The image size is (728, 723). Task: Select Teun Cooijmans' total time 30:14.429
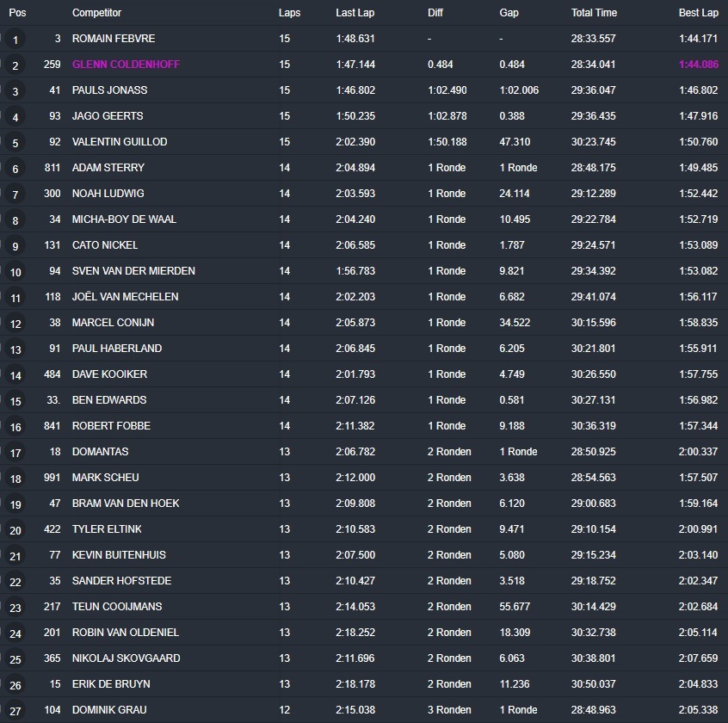[x=593, y=607]
